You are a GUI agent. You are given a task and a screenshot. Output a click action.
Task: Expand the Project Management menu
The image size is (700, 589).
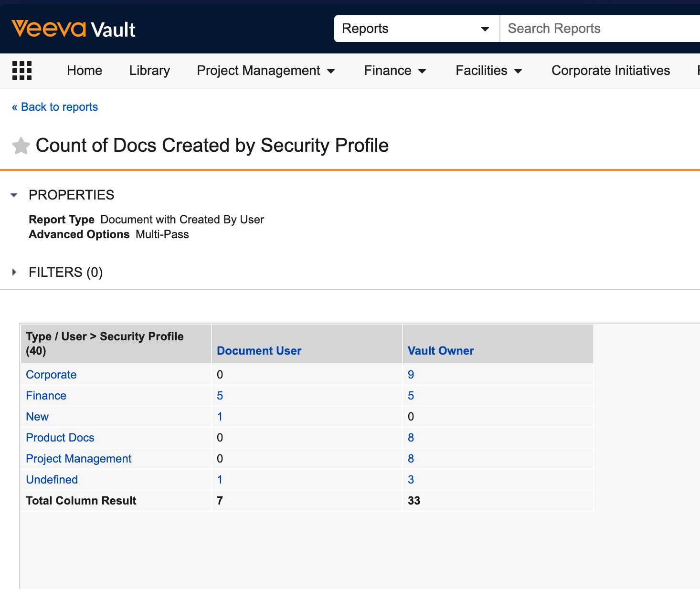(x=266, y=71)
